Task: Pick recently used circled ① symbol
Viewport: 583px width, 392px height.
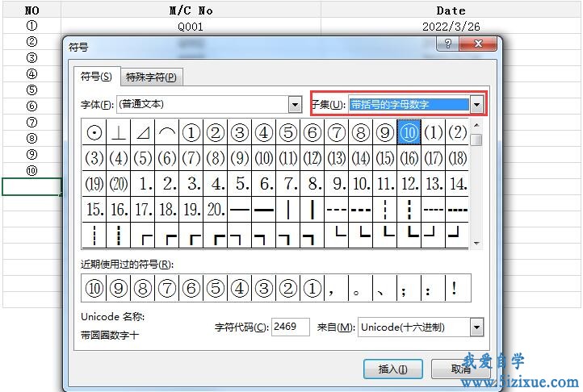Action: pyautogui.click(x=312, y=288)
